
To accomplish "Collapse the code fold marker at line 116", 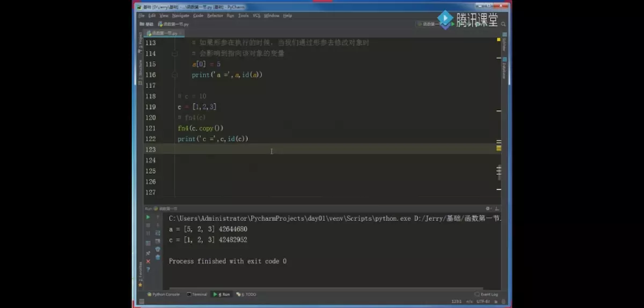I will (x=174, y=75).
